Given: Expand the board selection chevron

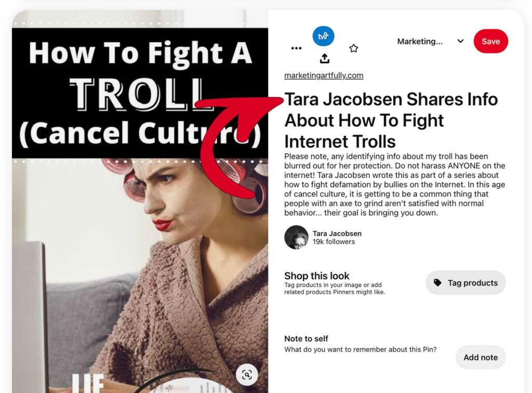Looking at the screenshot, I should [460, 41].
